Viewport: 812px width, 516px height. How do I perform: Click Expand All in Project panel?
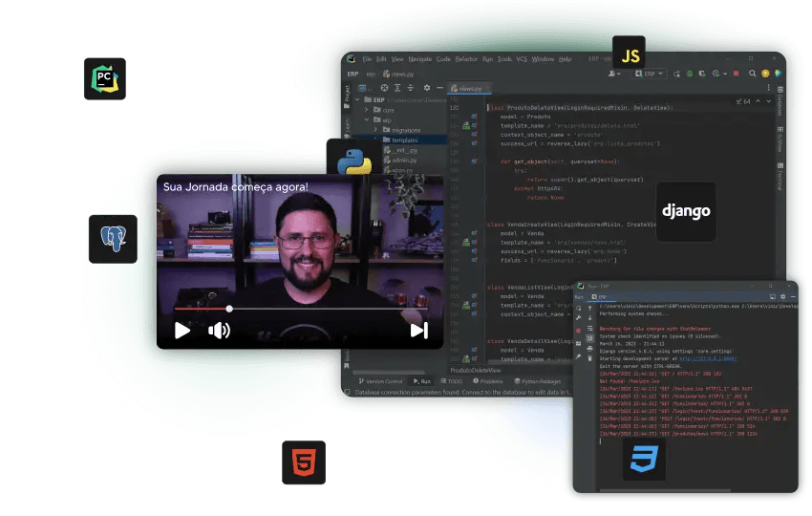pos(397,88)
